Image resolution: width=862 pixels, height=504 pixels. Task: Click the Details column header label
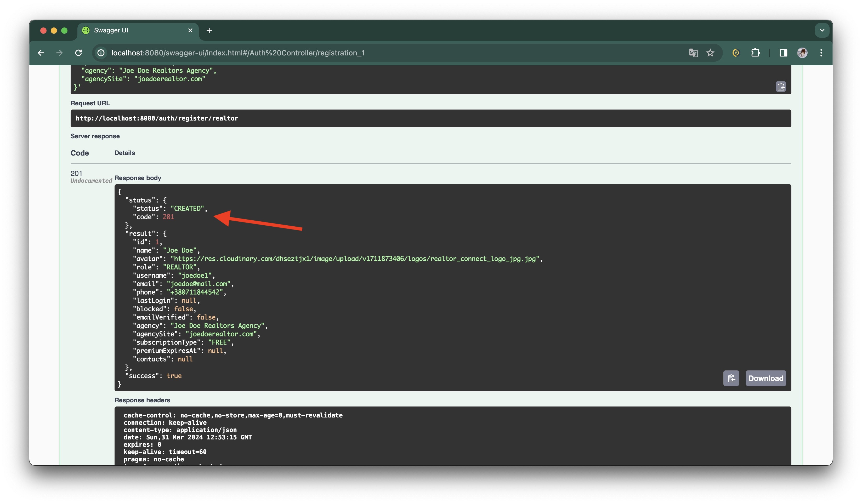point(124,153)
